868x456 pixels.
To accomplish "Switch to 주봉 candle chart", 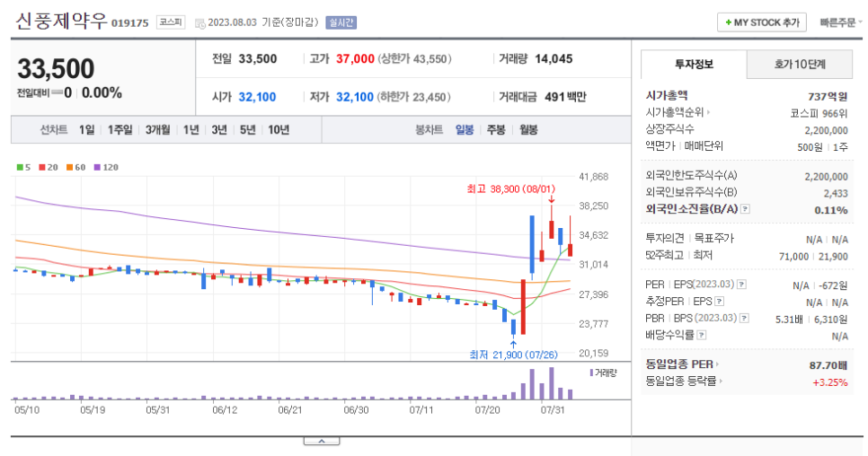I will coord(496,130).
